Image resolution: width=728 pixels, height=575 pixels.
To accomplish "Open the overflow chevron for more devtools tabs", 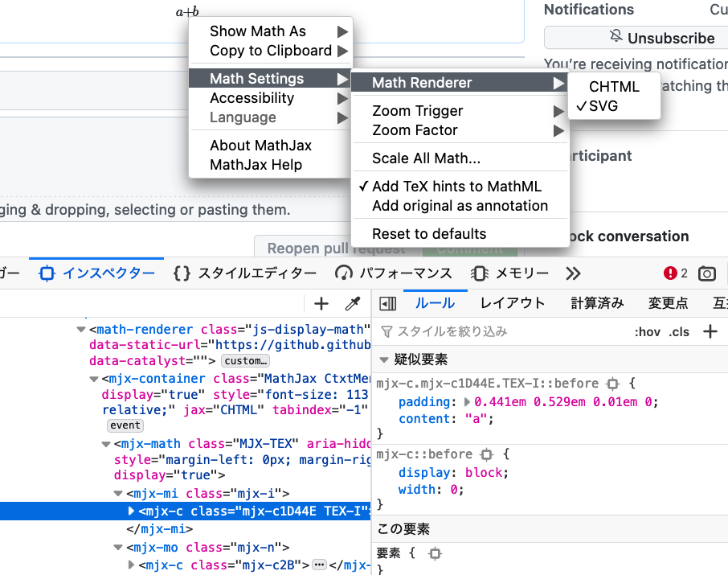I will coord(573,273).
